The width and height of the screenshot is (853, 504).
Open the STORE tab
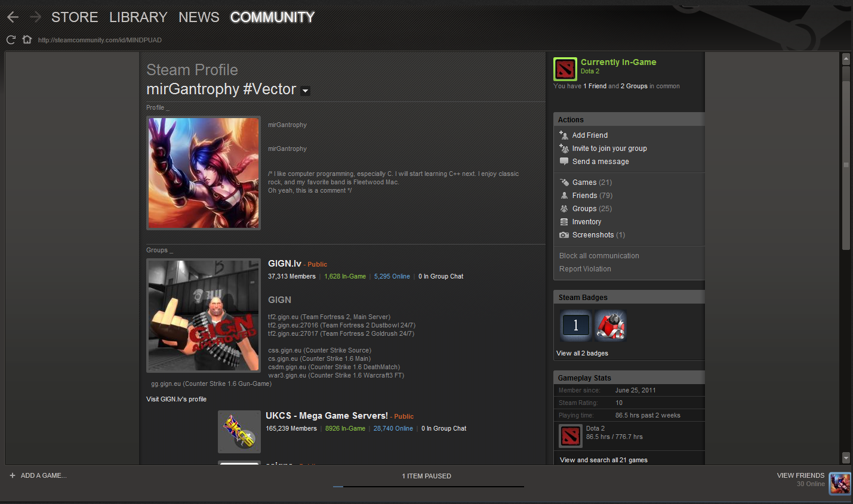click(x=75, y=17)
